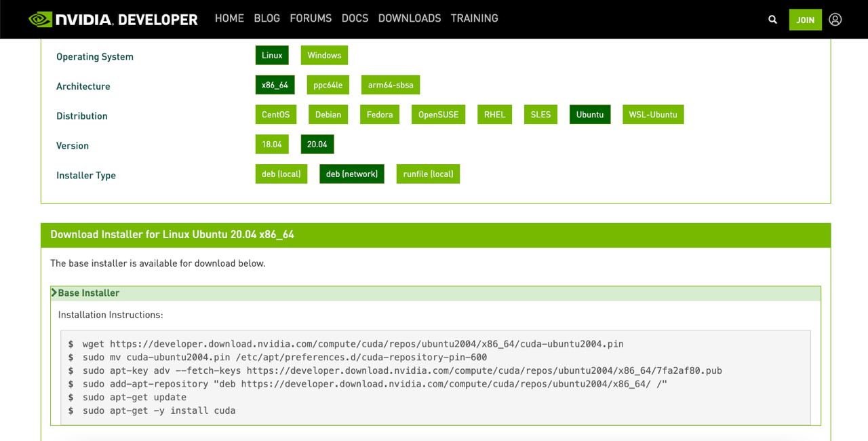This screenshot has height=441, width=868.
Task: Select Ubuntu distribution
Action: (x=590, y=115)
